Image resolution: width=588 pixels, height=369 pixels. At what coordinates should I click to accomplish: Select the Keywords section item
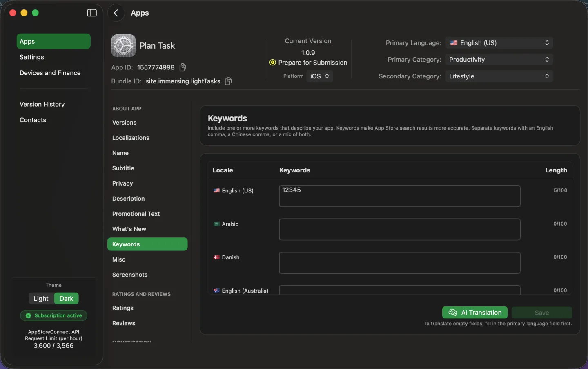coord(147,244)
